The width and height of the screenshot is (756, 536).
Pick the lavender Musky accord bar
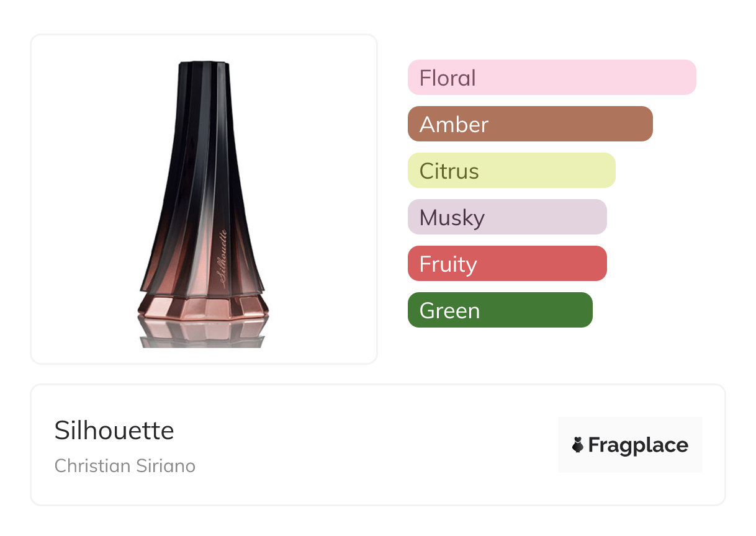point(507,217)
